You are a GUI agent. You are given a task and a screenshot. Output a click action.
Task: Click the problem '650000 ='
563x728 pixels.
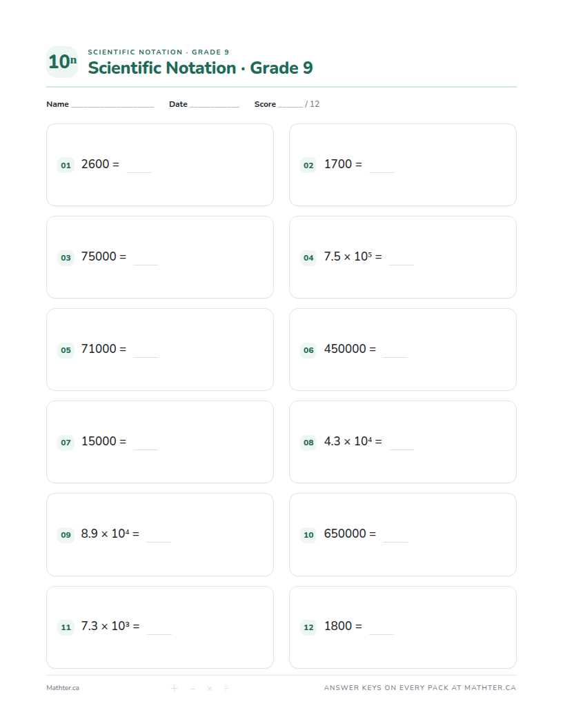(350, 534)
